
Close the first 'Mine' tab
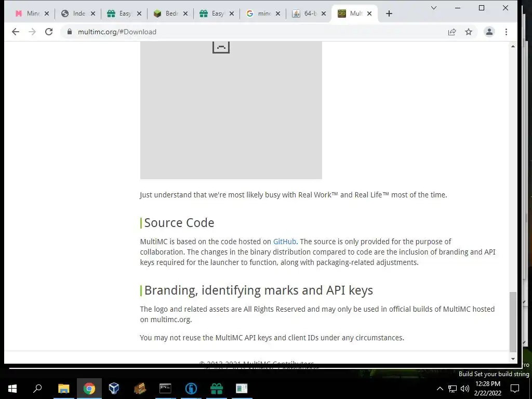pos(47,14)
